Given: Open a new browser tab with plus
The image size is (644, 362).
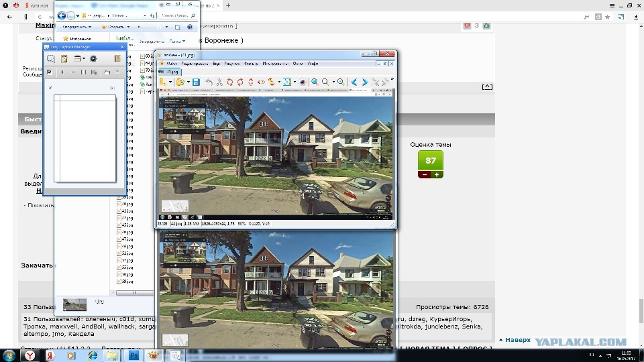Looking at the screenshot, I should pyautogui.click(x=228, y=5).
